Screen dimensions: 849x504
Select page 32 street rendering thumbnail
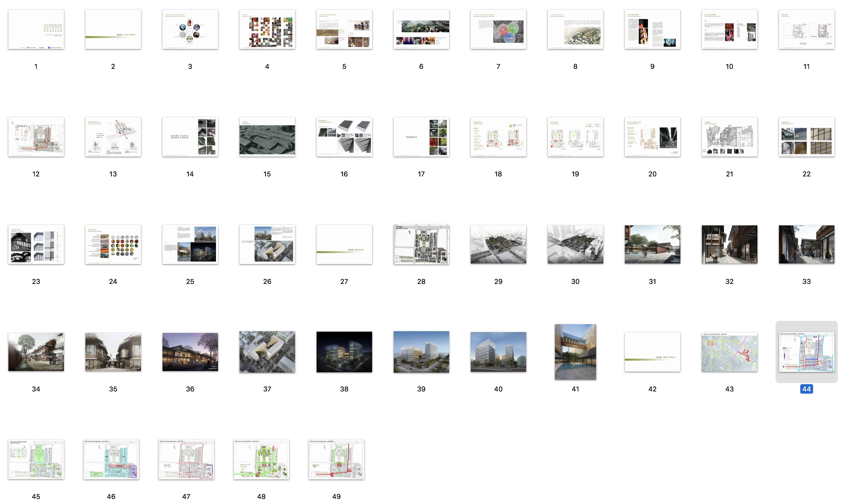tap(730, 244)
